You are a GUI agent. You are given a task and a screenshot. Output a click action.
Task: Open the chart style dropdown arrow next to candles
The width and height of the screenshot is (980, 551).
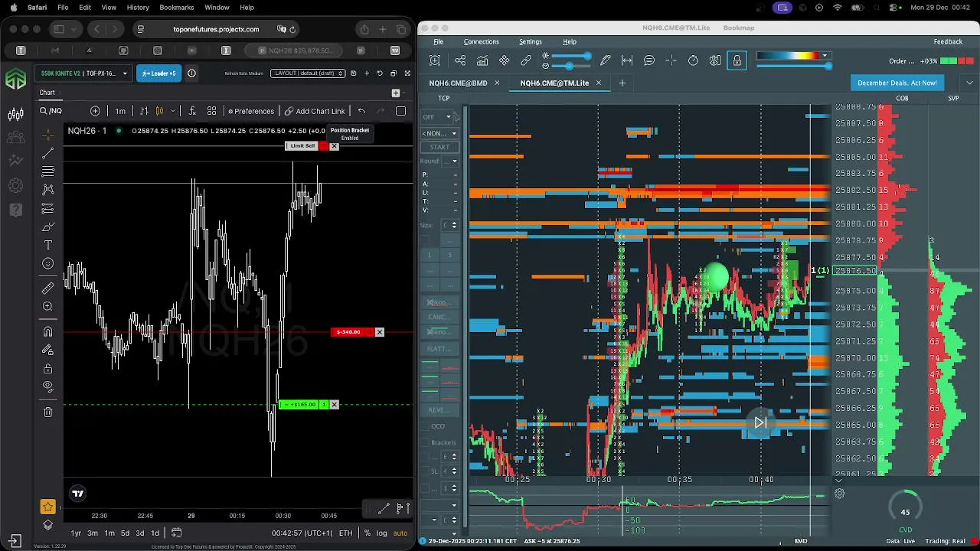pos(173,111)
